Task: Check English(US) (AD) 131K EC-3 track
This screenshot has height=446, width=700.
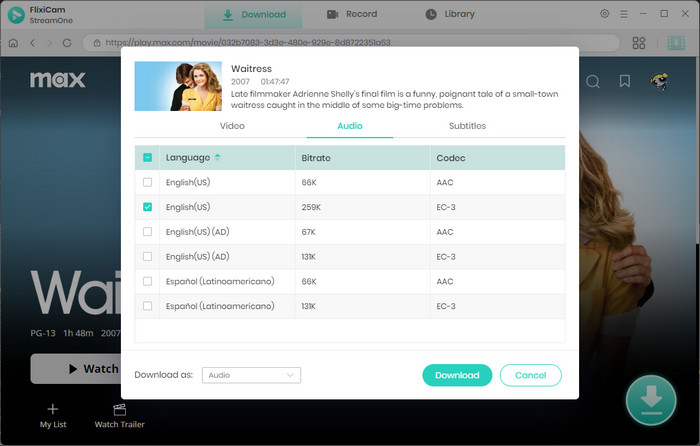Action: 147,257
